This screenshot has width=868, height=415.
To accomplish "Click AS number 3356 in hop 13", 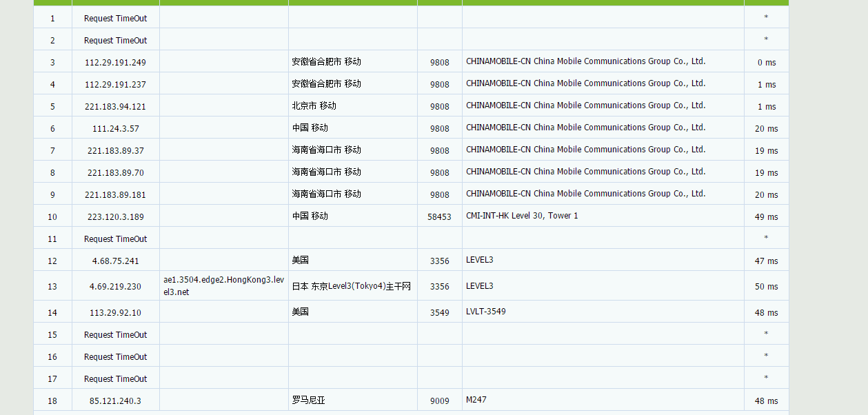I will 439,286.
